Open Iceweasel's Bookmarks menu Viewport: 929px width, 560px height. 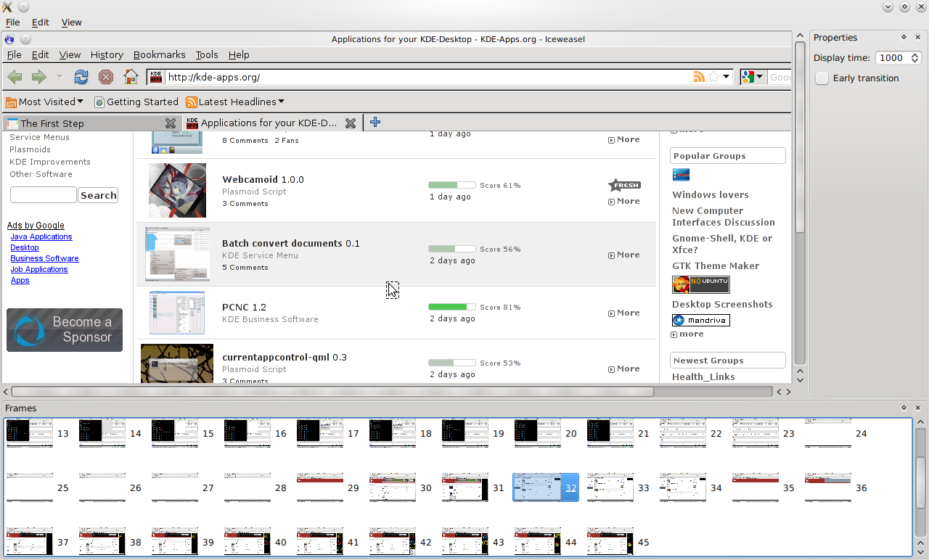159,54
